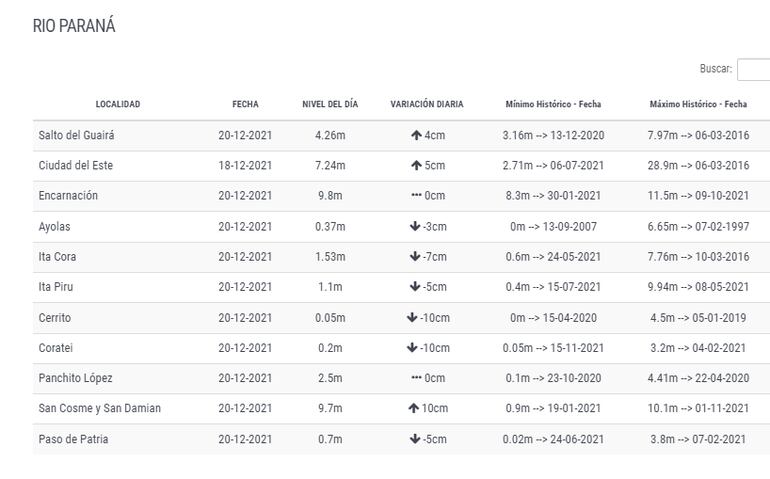
Task: Click the up arrow icon in Ciudad del Este row
Action: coord(415,165)
